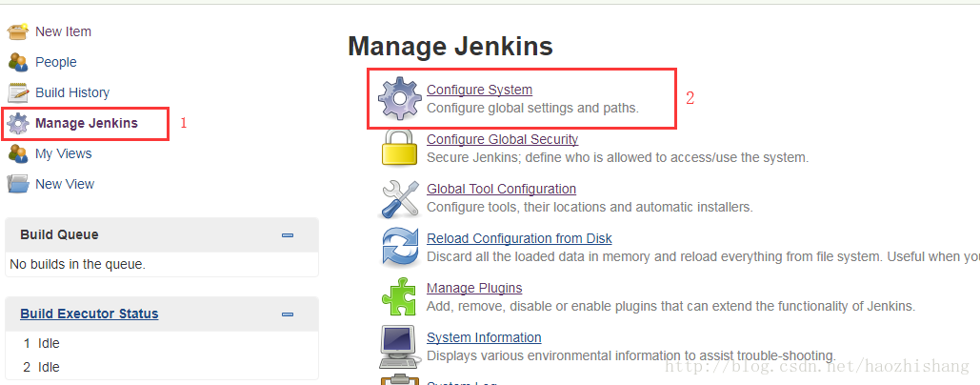
Task: Collapse the Build Executor Status panel
Action: tap(288, 314)
